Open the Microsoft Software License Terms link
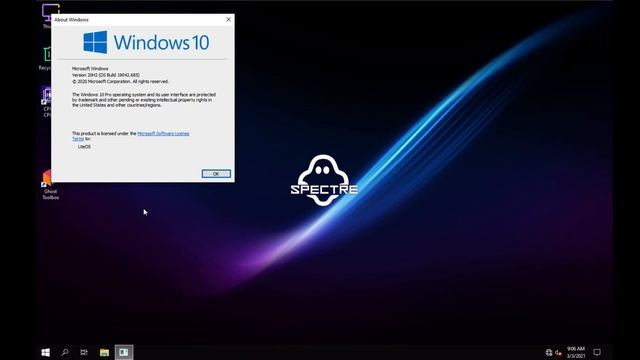This screenshot has height=360, width=640. click(x=163, y=133)
